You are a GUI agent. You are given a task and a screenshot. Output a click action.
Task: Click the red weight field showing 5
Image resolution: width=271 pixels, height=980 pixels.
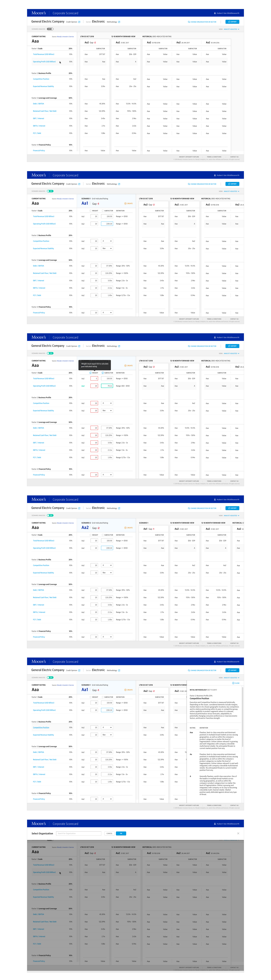tap(94, 379)
